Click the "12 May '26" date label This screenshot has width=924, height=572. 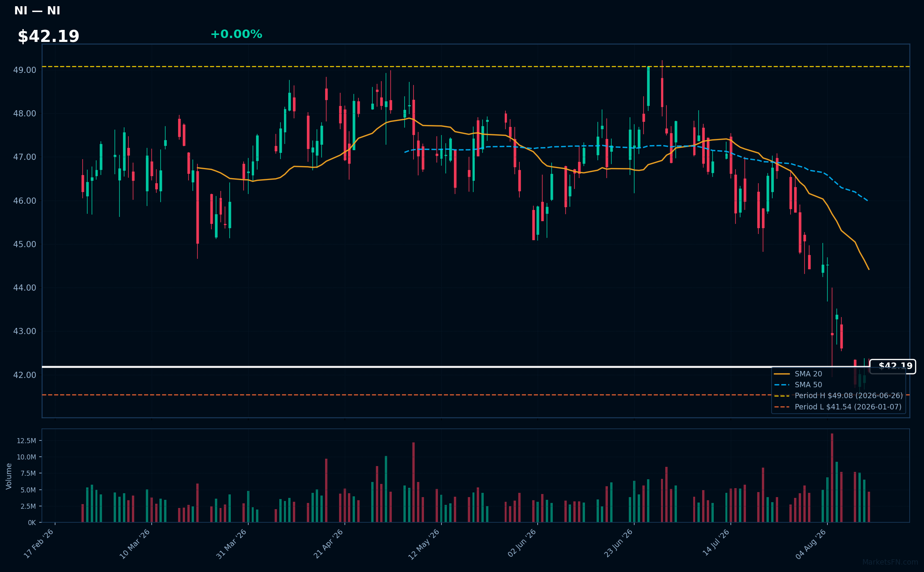click(424, 544)
